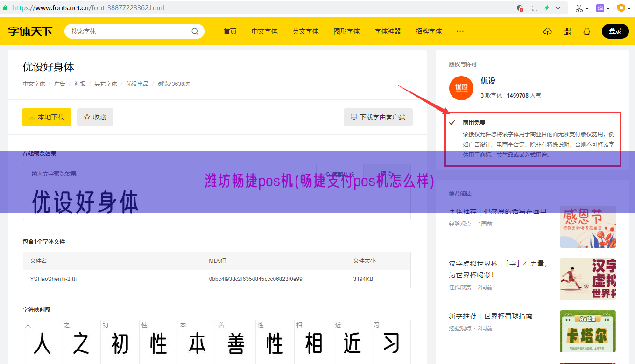635x364 pixels.
Task: Click the 文件大小 column header
Action: [x=364, y=261]
